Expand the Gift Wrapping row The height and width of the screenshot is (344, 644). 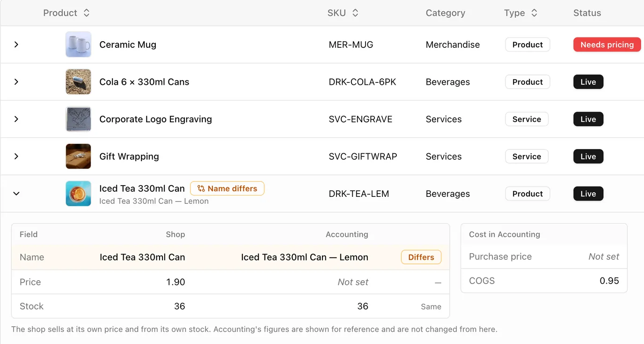point(16,157)
